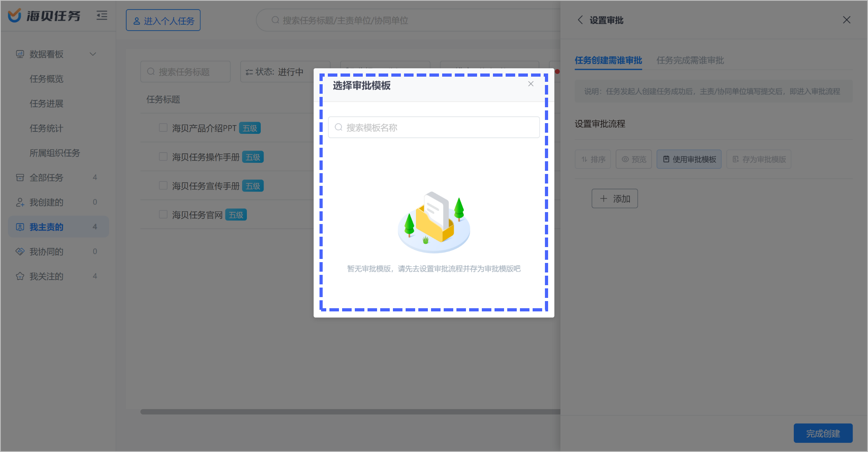Switch to 任务完成需谁审批 tab
The image size is (868, 452).
[690, 60]
